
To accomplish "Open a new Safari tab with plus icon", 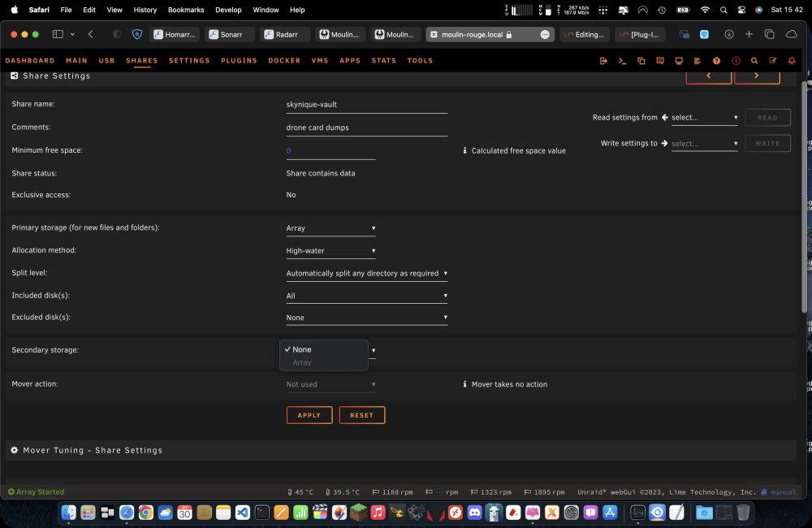I will pos(749,34).
